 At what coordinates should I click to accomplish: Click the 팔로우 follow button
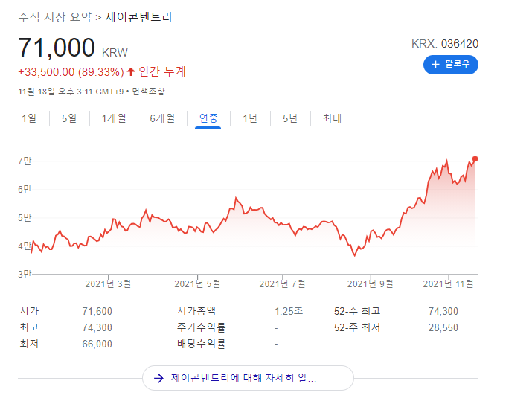coord(451,65)
